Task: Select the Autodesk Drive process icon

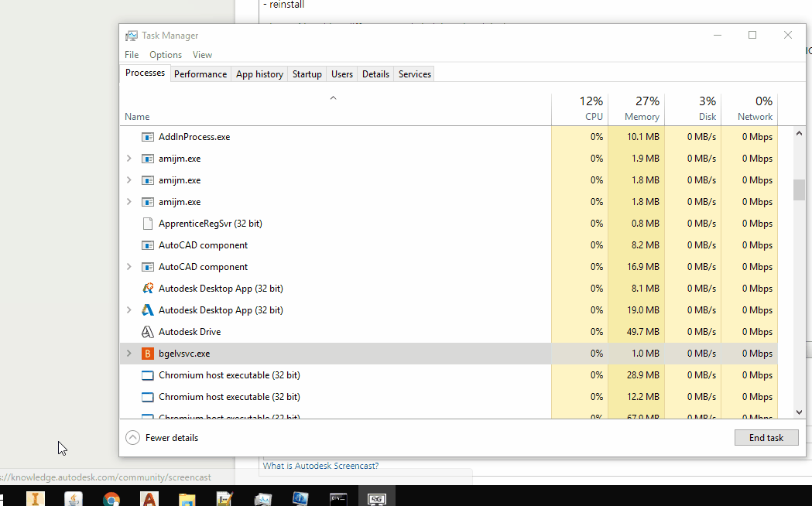Action: 147,331
